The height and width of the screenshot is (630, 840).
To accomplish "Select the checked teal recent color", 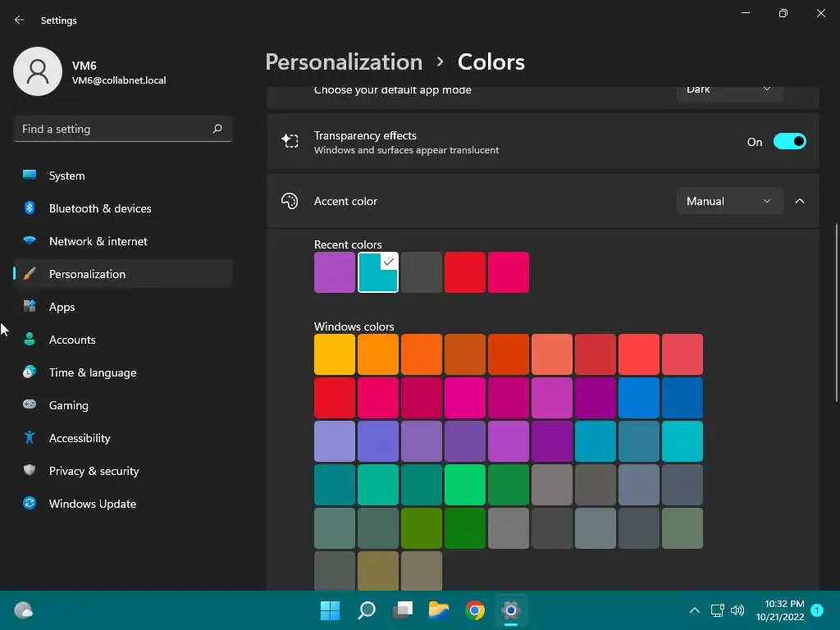I will tap(378, 272).
